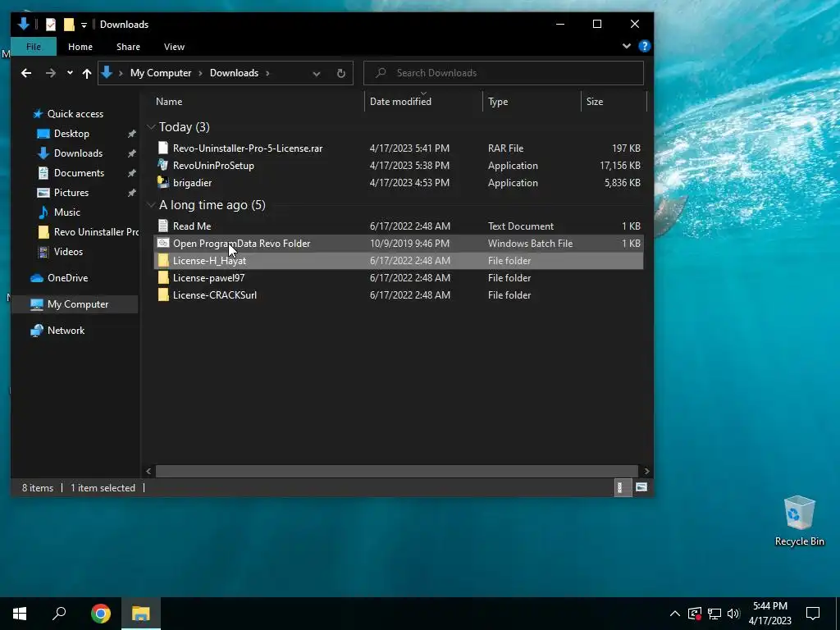Select the Read Me text document icon
The image size is (840, 630).
(x=163, y=226)
